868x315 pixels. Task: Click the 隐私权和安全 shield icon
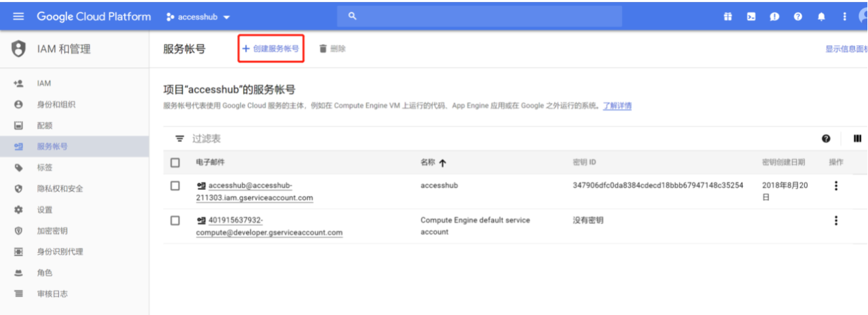point(18,189)
